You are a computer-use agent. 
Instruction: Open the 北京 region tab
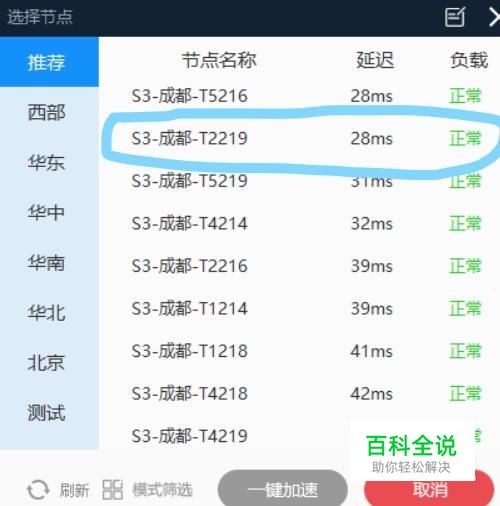click(49, 363)
